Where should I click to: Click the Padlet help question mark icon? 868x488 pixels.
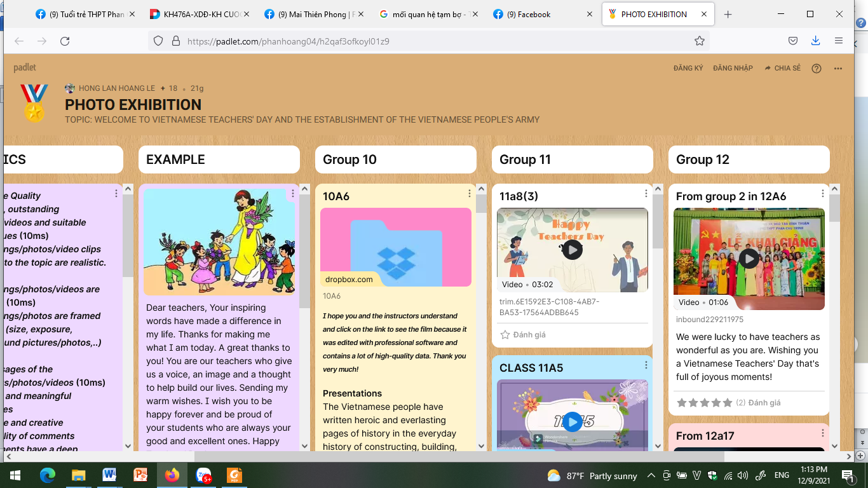[817, 69]
